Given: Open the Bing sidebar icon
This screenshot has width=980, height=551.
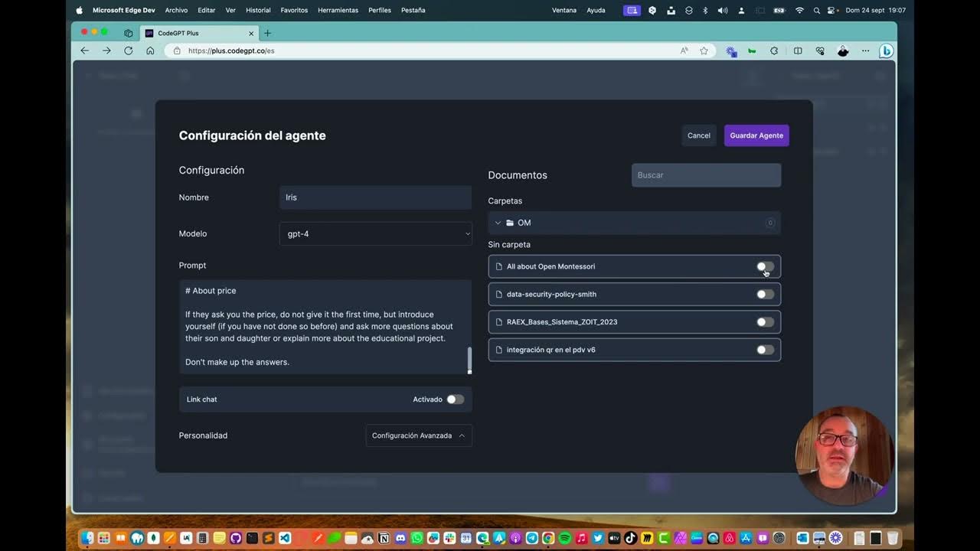Looking at the screenshot, I should click(886, 51).
